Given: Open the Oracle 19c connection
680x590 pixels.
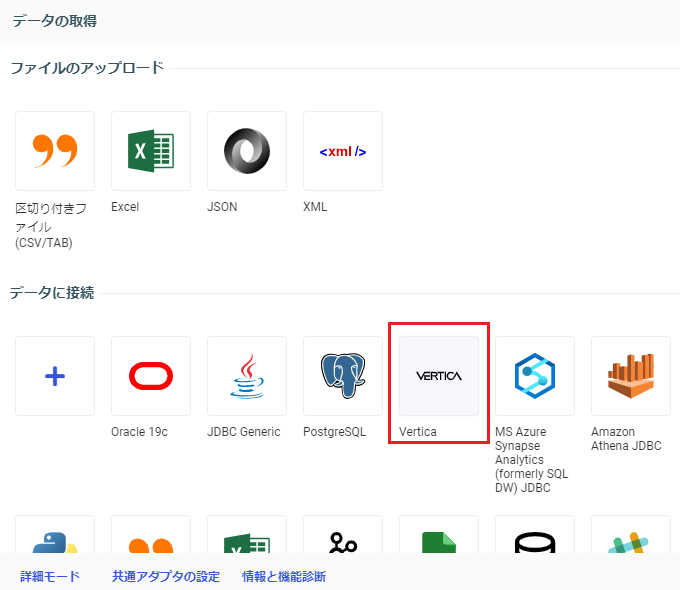Looking at the screenshot, I should tap(151, 376).
